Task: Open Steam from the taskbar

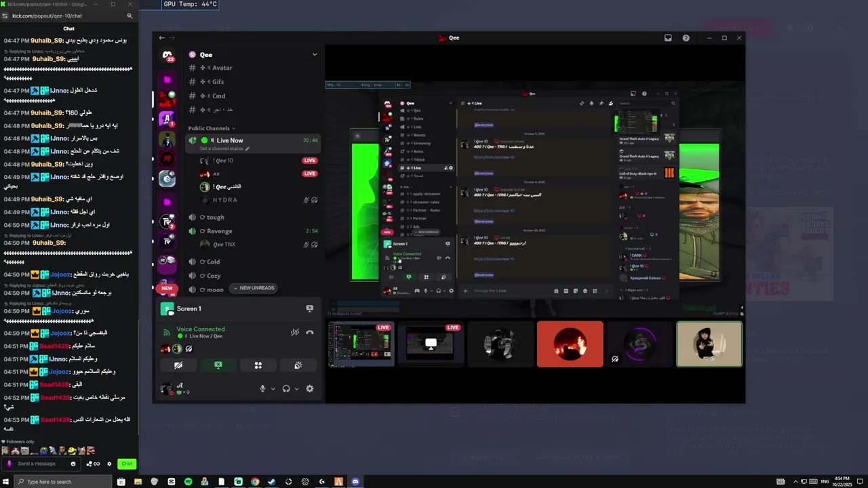Action: point(272,482)
